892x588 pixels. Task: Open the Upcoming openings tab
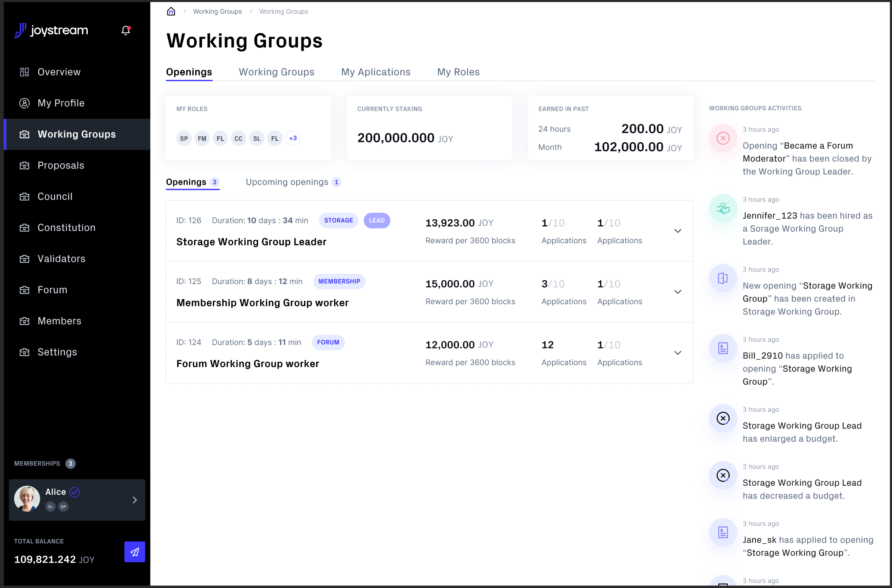tap(287, 182)
